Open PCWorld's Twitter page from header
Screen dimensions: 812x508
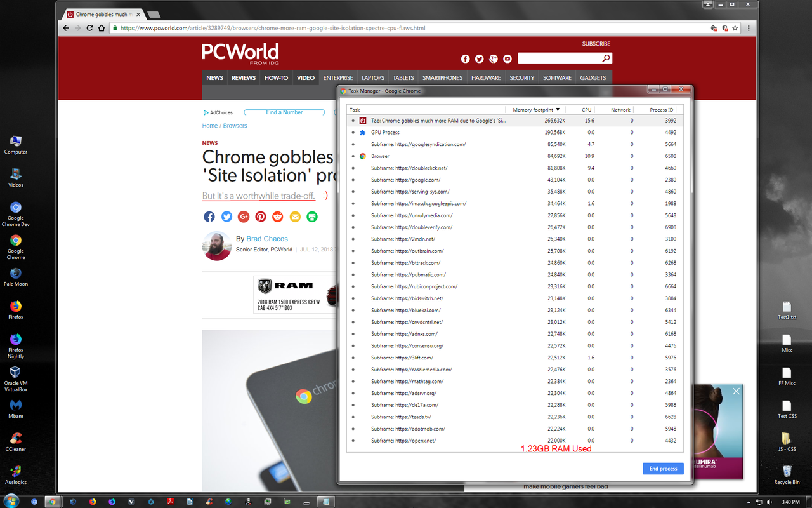(479, 58)
